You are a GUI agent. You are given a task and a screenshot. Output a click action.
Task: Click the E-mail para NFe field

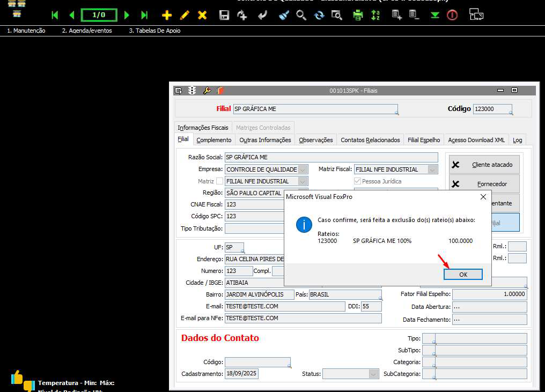point(303,318)
